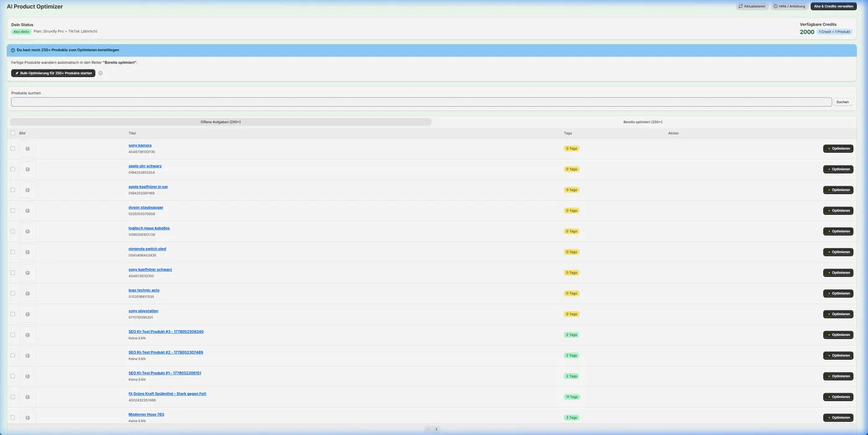Click info icon next to Bulk-Optimierung button
Image resolution: width=868 pixels, height=435 pixels.
coord(100,73)
